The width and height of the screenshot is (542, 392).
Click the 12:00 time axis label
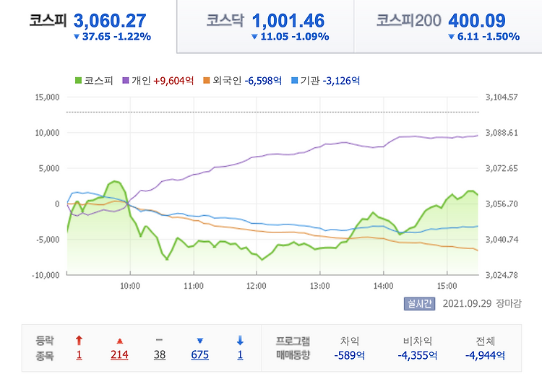point(257,286)
